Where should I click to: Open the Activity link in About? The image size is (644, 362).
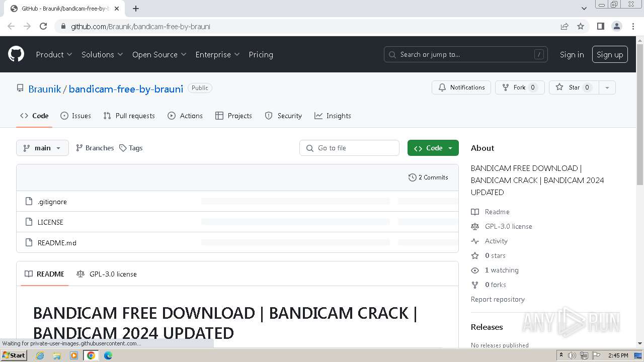tap(490, 241)
